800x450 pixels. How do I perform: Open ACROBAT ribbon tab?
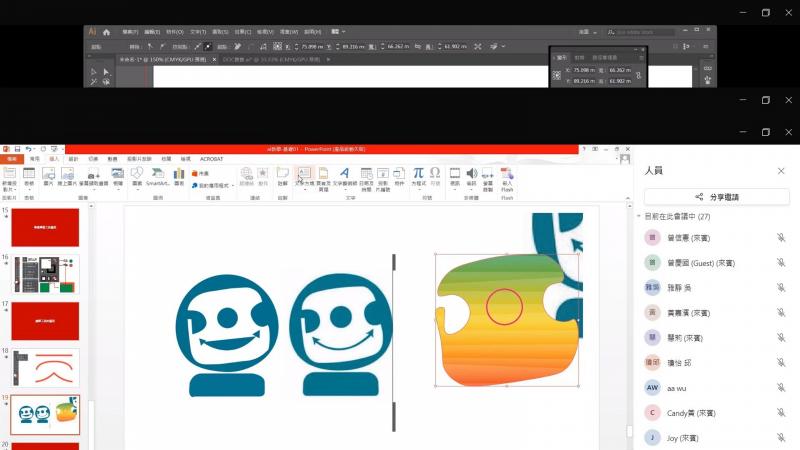(x=211, y=159)
